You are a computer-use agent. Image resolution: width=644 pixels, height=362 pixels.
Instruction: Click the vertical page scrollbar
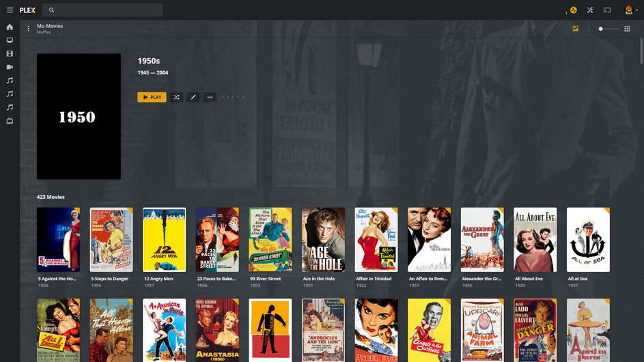coord(641,51)
